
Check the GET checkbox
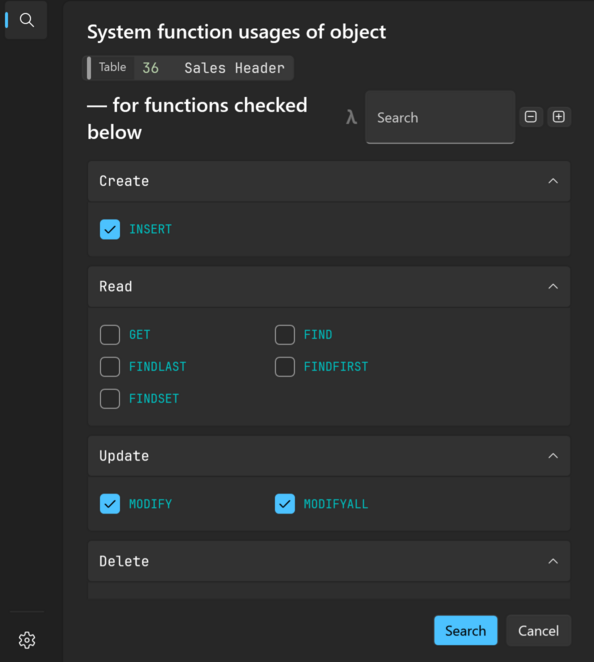110,335
